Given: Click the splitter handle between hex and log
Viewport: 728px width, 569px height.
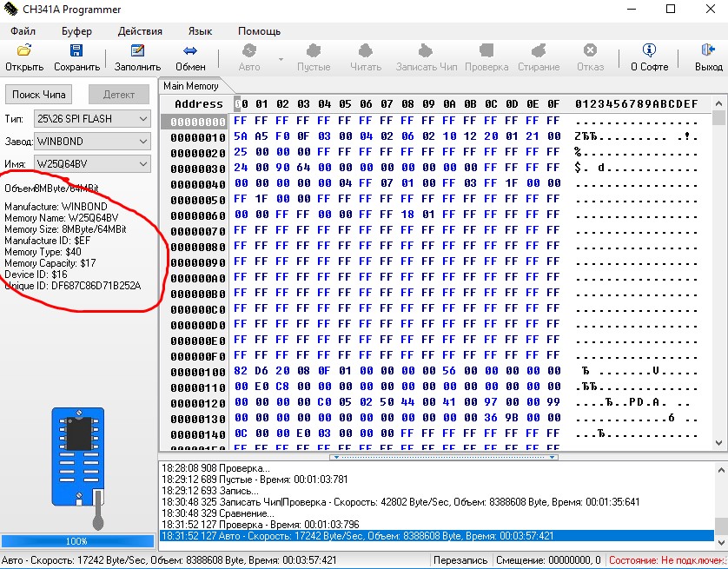Looking at the screenshot, I should 443,457.
